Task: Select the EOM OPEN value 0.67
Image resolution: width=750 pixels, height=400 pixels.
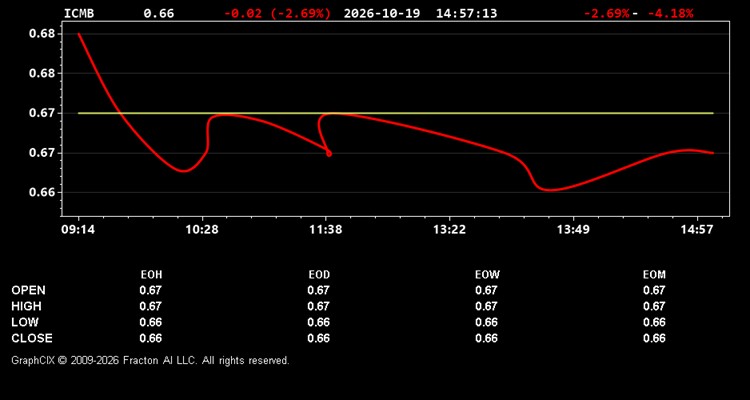Action: [x=654, y=290]
